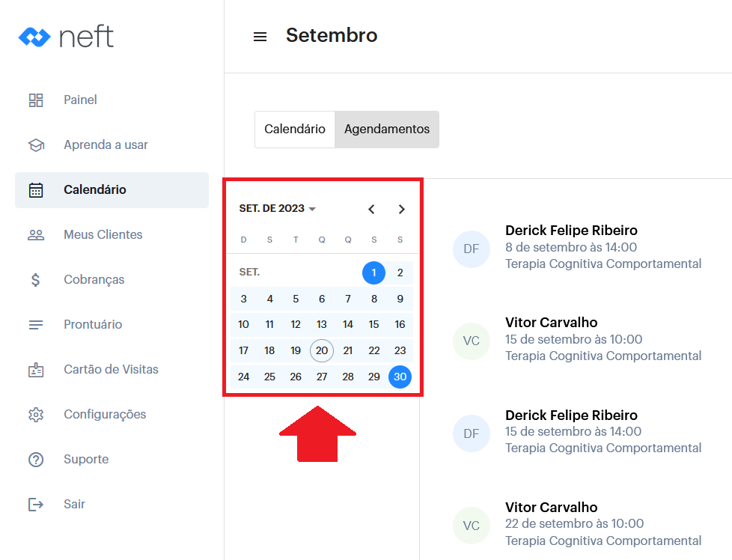This screenshot has height=560, width=732.
Task: Click the Aprenda a usar graduation cap icon
Action: click(x=36, y=145)
